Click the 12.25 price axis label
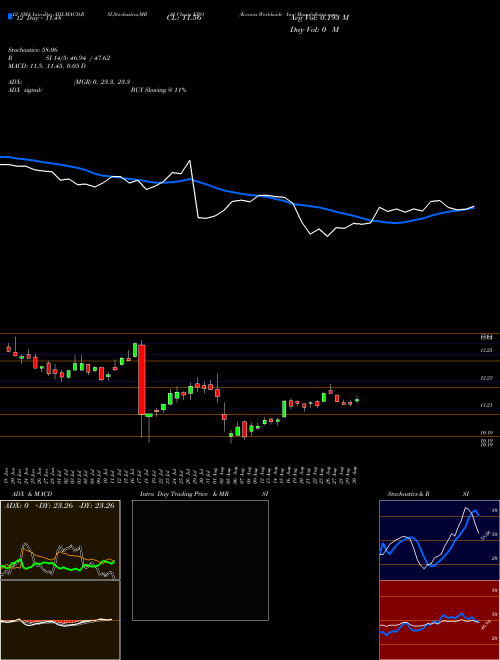The image size is (500, 660). pos(487,350)
